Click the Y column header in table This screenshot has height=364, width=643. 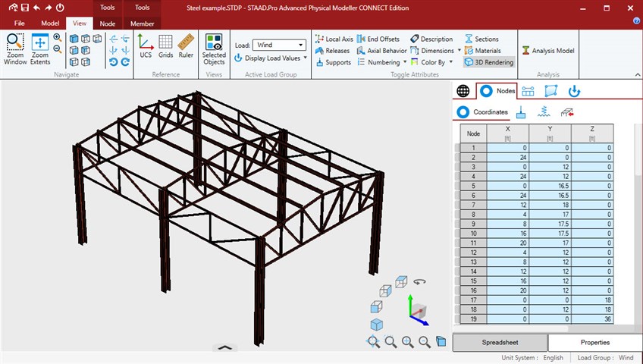pos(550,133)
